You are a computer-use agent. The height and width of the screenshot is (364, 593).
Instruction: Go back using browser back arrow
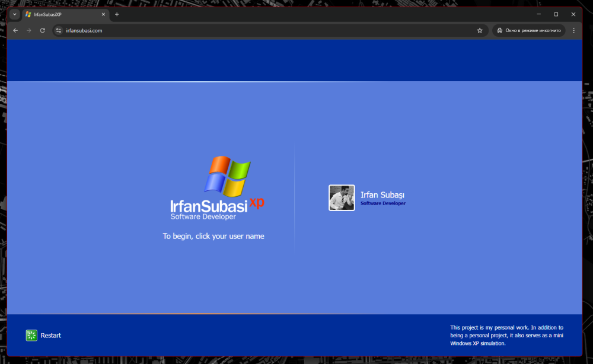(15, 31)
